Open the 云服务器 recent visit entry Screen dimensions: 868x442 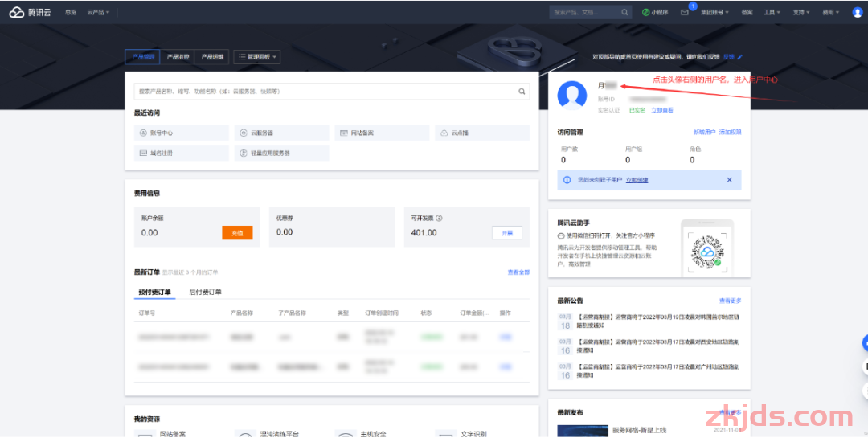click(282, 133)
